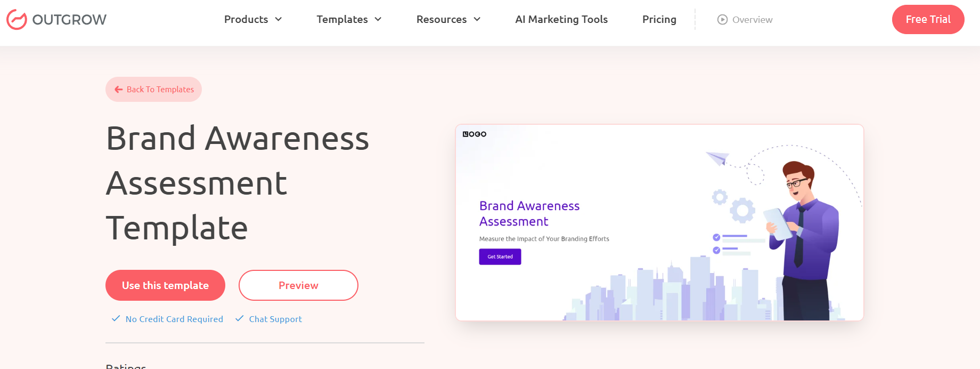Click Get Started in template thumbnail
This screenshot has width=980, height=369.
500,257
